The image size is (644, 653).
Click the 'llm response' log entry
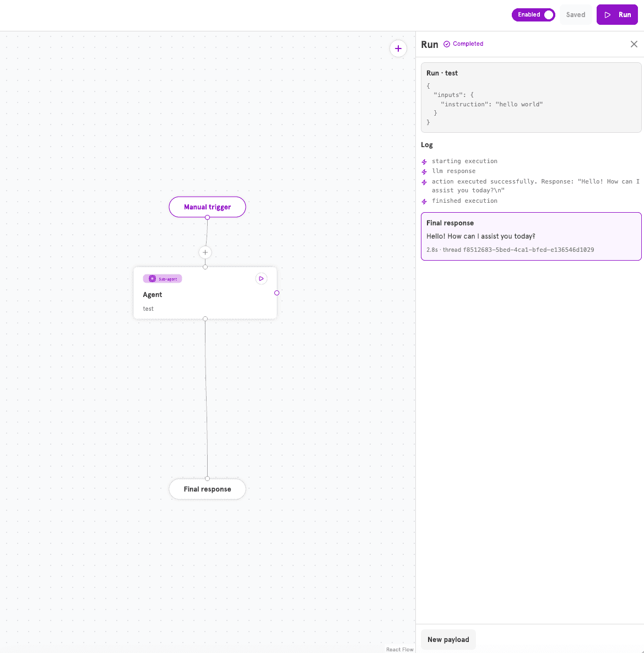pos(453,171)
